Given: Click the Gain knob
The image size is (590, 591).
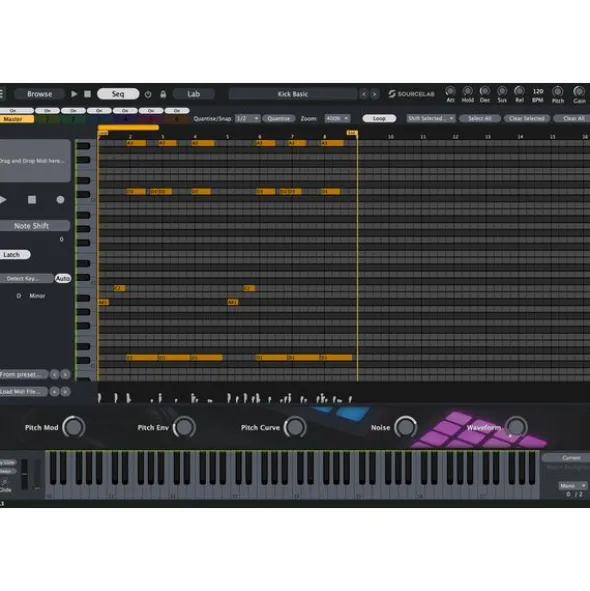Looking at the screenshot, I should pyautogui.click(x=579, y=92).
